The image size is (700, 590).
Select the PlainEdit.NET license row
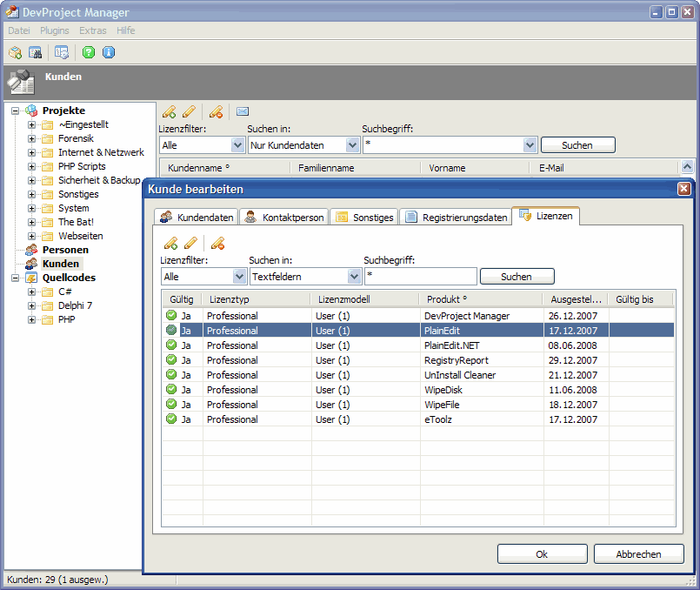418,345
